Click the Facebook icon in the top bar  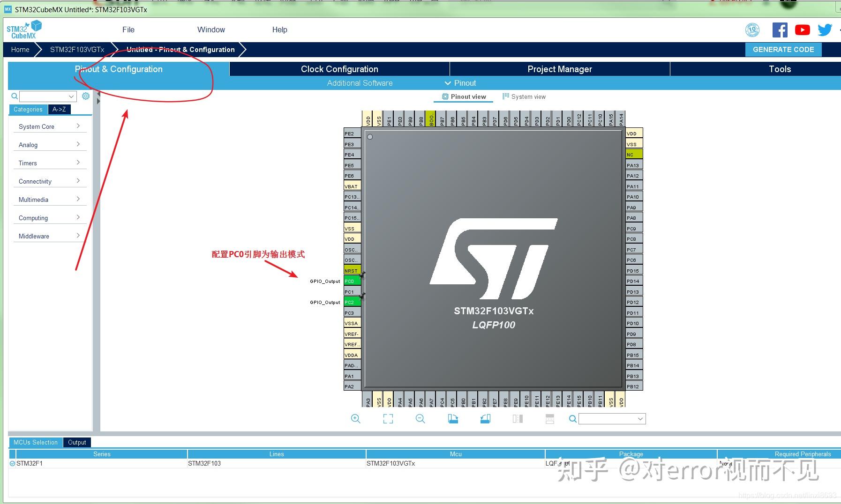tap(780, 30)
